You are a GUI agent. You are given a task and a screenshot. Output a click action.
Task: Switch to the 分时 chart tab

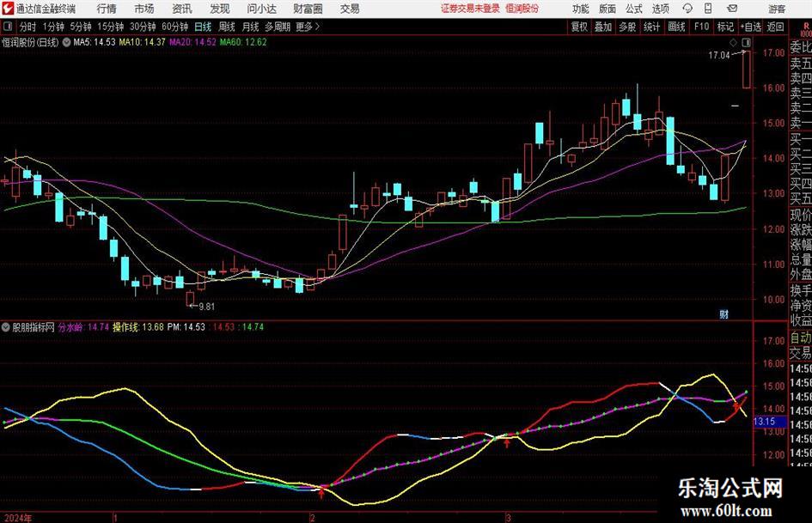[28, 27]
